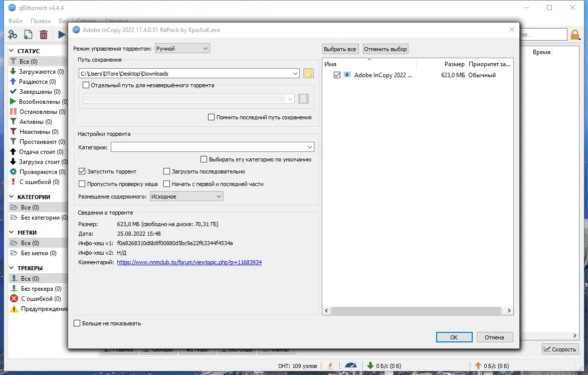Image resolution: width=588 pixels, height=375 pixels.
Task: Click the add torrent file toolbar icon
Action: [x=28, y=35]
